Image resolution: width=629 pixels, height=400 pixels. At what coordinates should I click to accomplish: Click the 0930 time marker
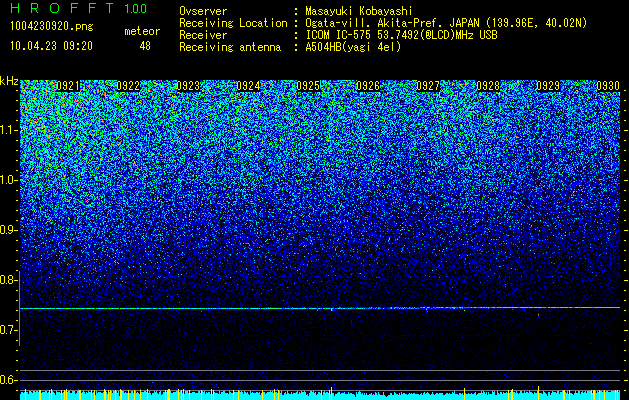(x=608, y=86)
